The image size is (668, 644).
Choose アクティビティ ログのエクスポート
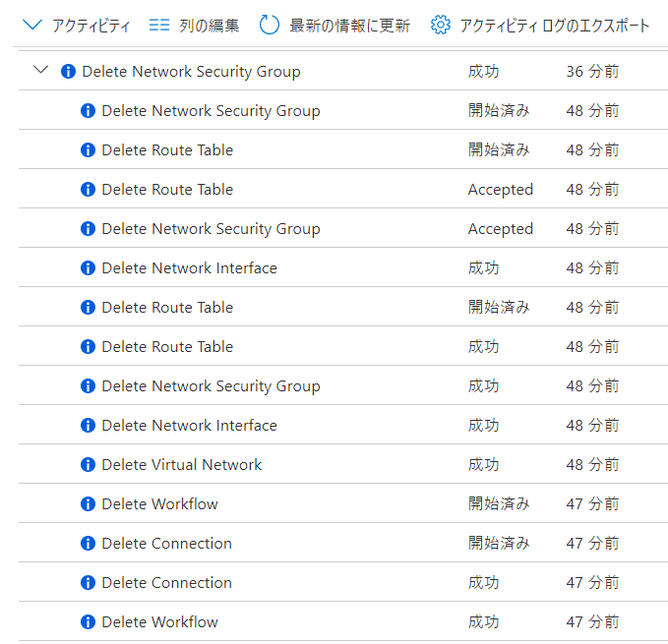coord(554,26)
